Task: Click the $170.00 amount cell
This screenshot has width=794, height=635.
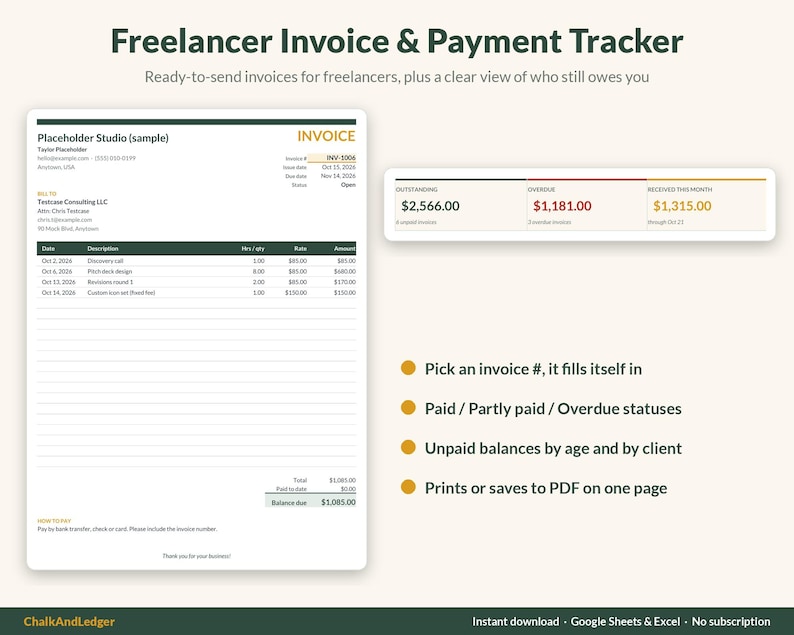Action: (345, 282)
